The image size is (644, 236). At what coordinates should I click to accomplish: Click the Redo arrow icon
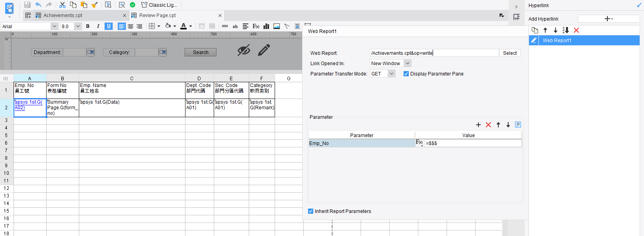(49, 5)
